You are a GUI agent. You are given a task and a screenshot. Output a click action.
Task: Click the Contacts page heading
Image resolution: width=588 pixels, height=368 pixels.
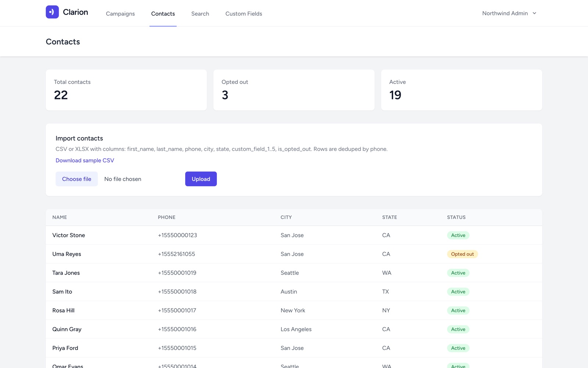coord(63,42)
